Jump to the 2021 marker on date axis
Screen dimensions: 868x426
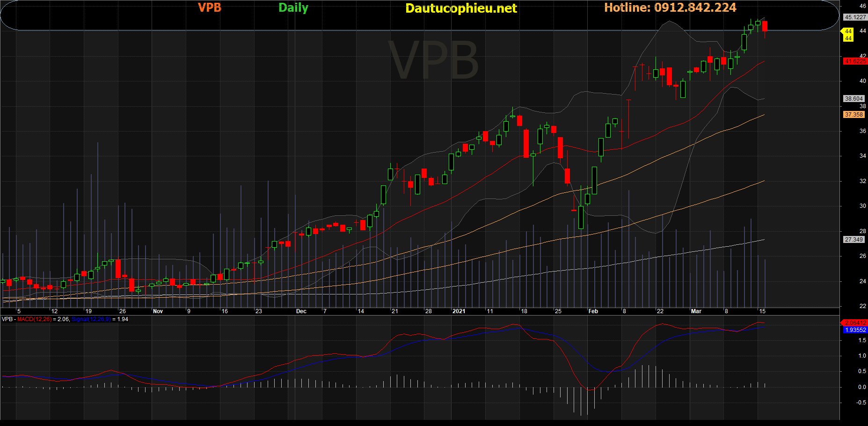pos(459,311)
